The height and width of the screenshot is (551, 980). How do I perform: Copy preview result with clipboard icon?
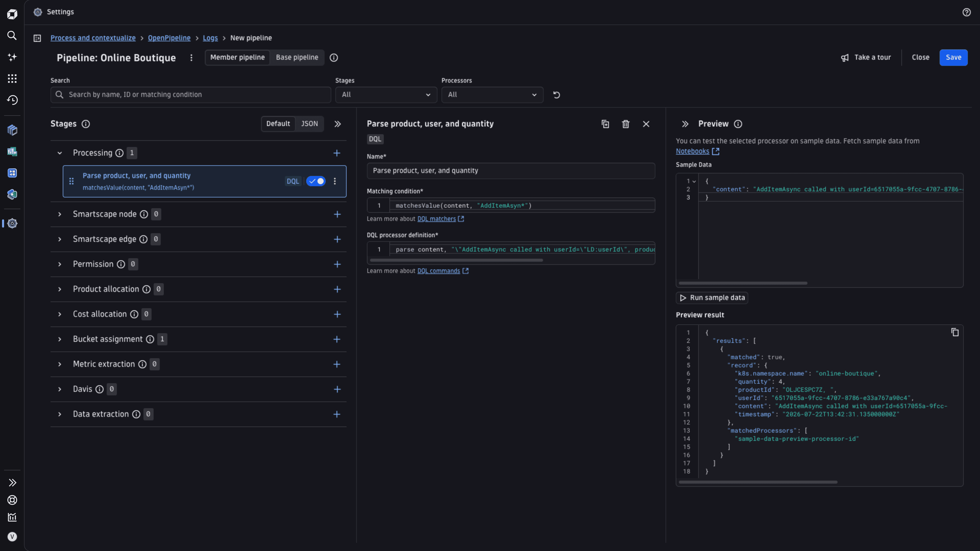click(955, 332)
